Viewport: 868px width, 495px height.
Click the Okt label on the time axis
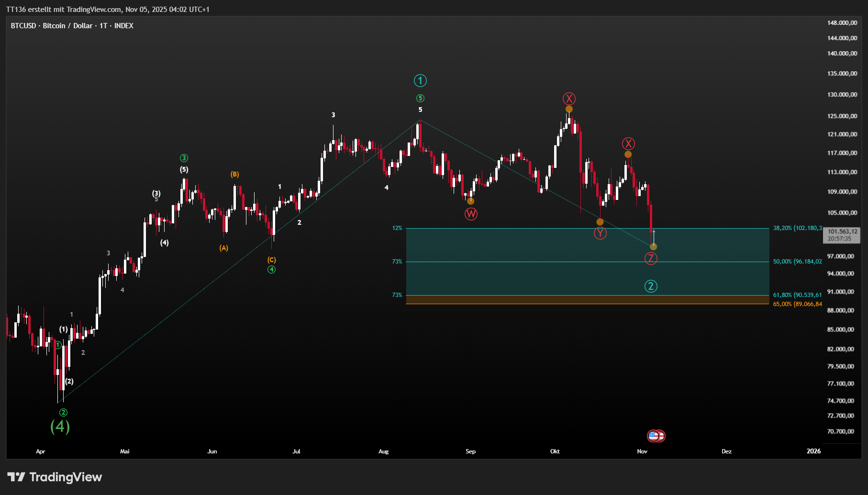tap(555, 451)
